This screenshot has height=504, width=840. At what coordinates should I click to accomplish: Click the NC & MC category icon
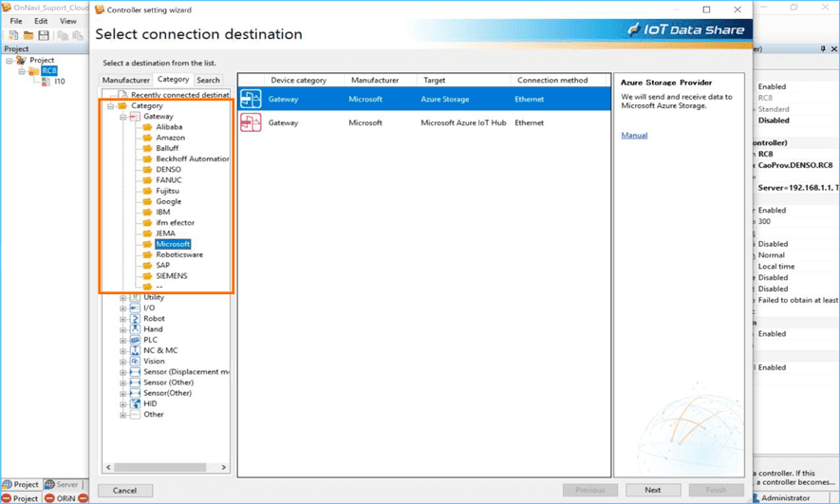click(x=135, y=350)
